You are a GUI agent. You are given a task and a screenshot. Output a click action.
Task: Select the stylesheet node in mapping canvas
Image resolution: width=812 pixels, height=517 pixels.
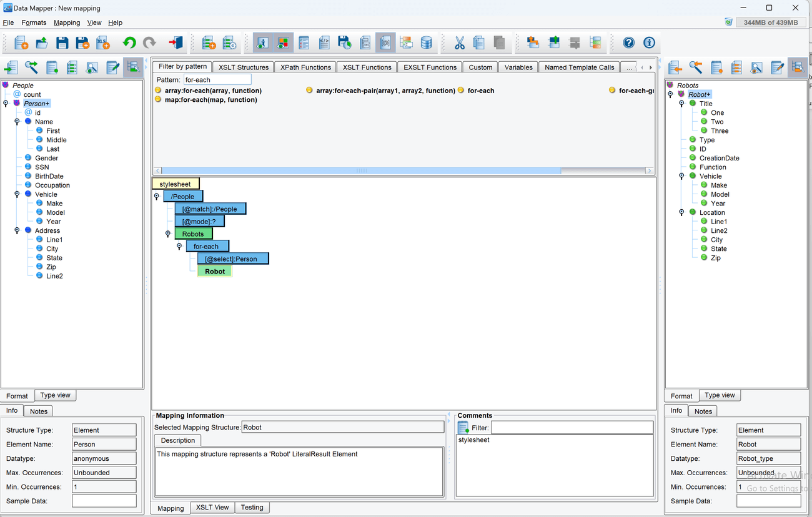176,184
